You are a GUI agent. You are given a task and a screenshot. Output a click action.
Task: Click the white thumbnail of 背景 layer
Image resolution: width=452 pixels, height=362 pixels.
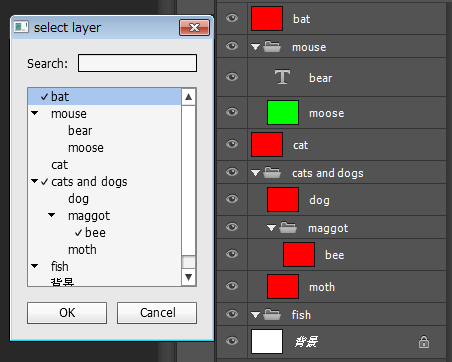[267, 341]
